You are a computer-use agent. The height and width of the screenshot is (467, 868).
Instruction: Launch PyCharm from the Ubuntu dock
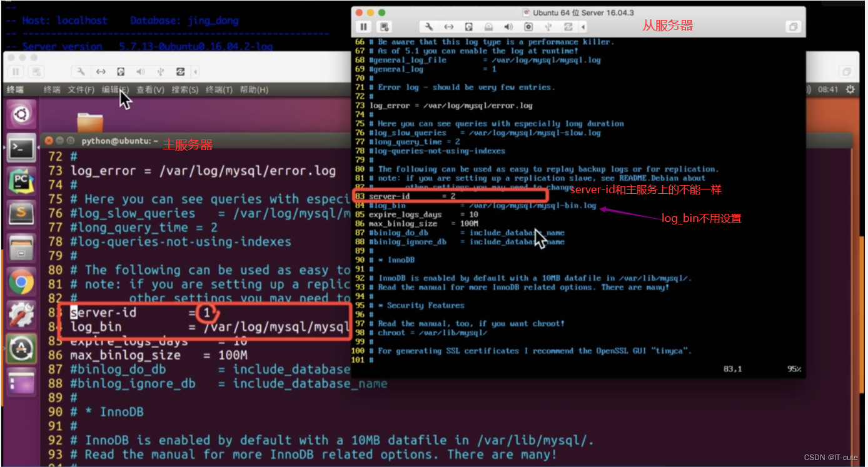21,183
